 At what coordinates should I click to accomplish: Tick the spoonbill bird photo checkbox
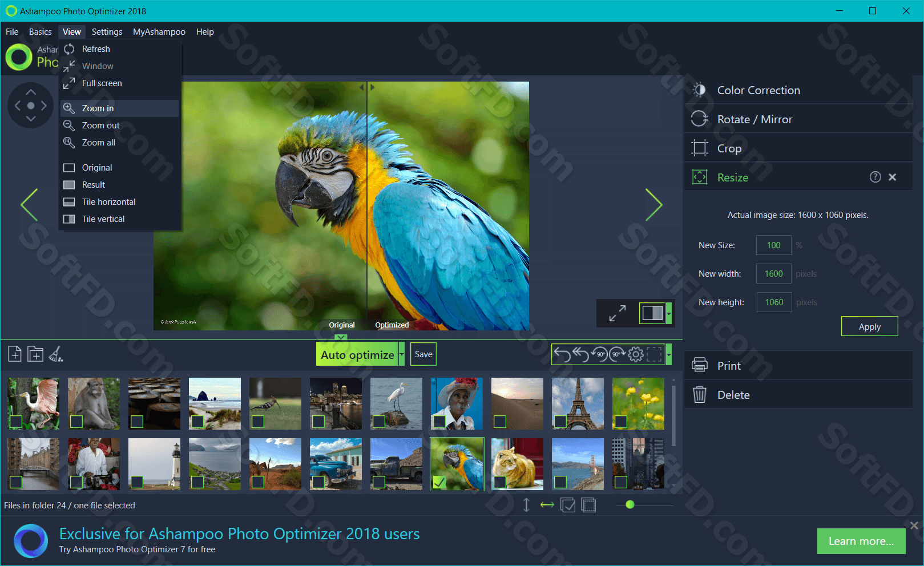[16, 422]
